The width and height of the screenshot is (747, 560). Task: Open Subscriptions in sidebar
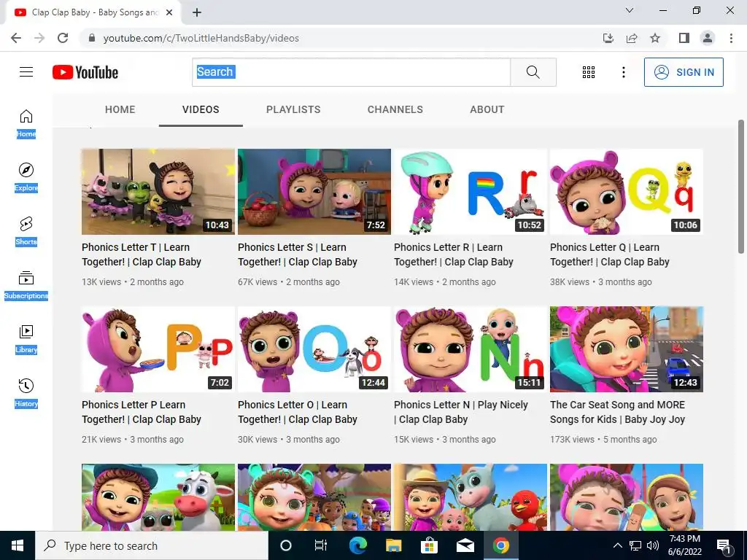26,285
